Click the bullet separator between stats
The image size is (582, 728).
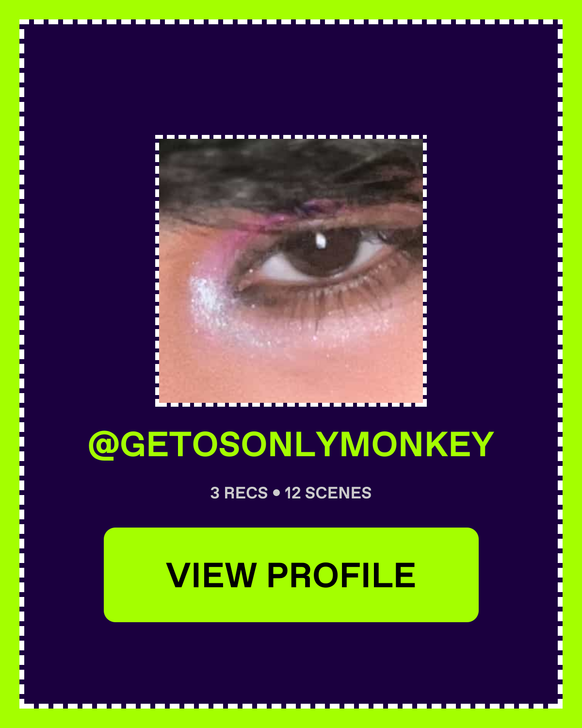276,493
